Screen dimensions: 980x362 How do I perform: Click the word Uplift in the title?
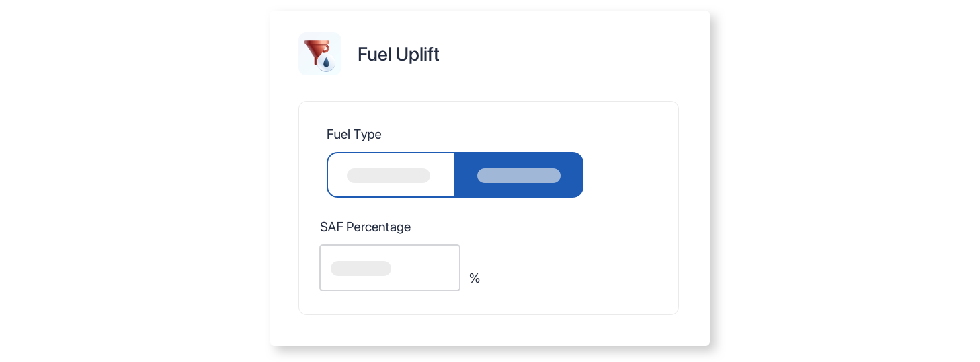pyautogui.click(x=417, y=55)
